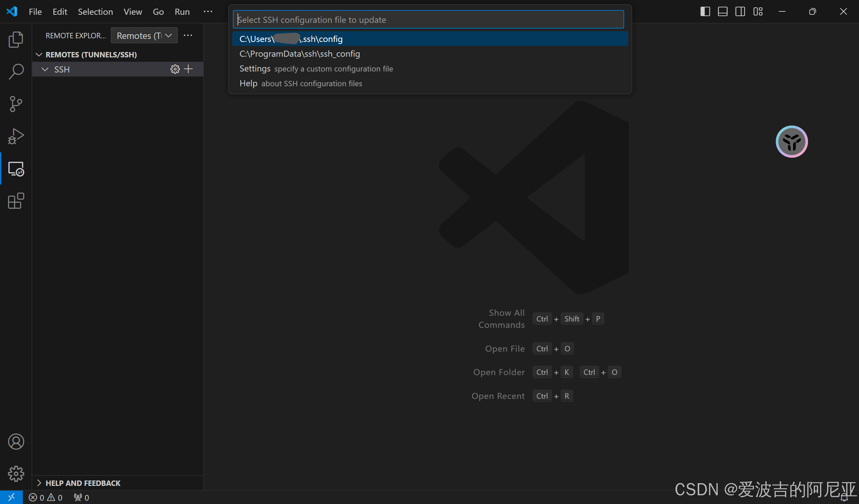The height and width of the screenshot is (504, 859).
Task: Toggle the bottom Panel layout button
Action: pyautogui.click(x=722, y=12)
